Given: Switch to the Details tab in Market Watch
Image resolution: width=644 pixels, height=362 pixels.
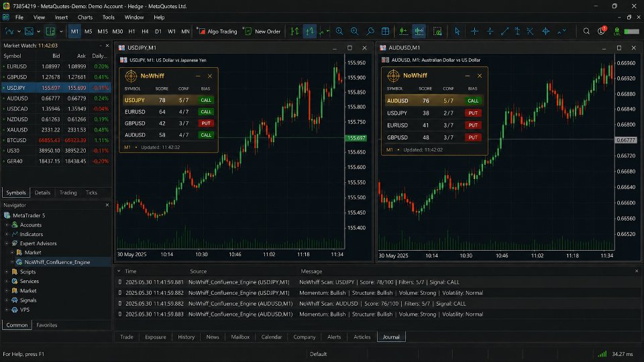Looking at the screenshot, I should click(42, 192).
